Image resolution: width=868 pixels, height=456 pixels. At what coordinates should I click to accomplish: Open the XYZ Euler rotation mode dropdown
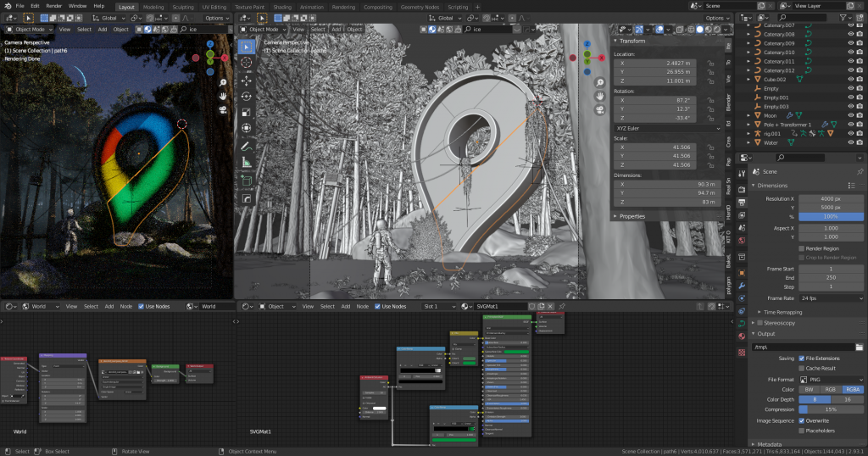coord(668,128)
